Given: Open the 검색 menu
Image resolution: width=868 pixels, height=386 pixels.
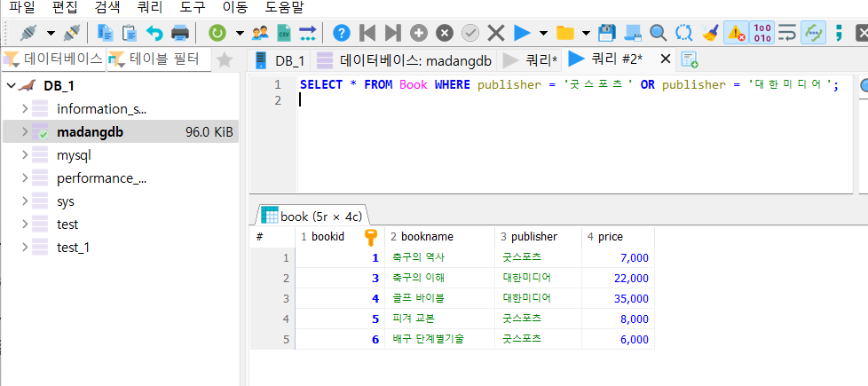Looking at the screenshot, I should click(108, 8).
